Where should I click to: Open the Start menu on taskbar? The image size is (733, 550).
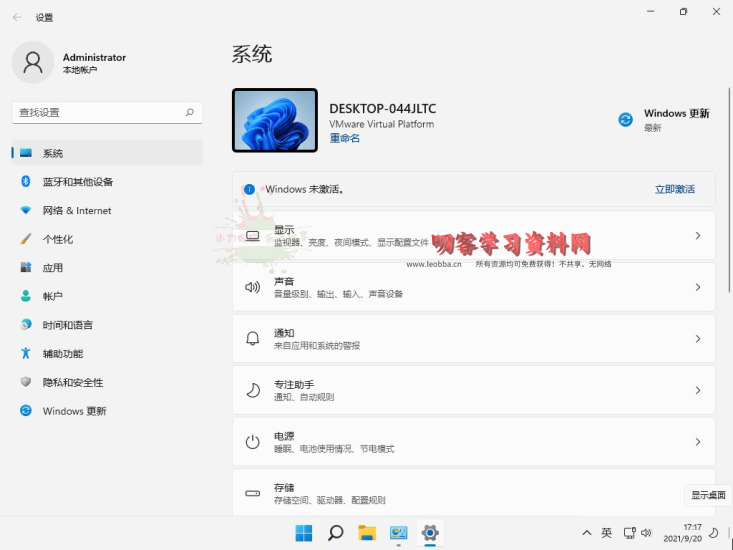(x=304, y=533)
